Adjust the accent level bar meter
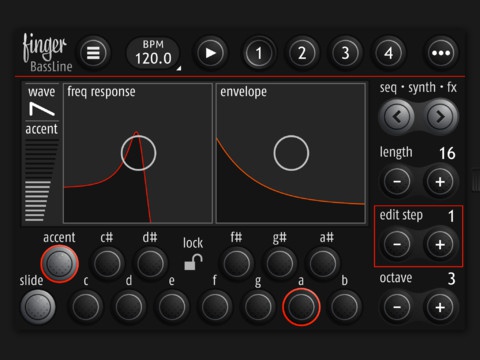This screenshot has width=480, height=360. point(42,181)
